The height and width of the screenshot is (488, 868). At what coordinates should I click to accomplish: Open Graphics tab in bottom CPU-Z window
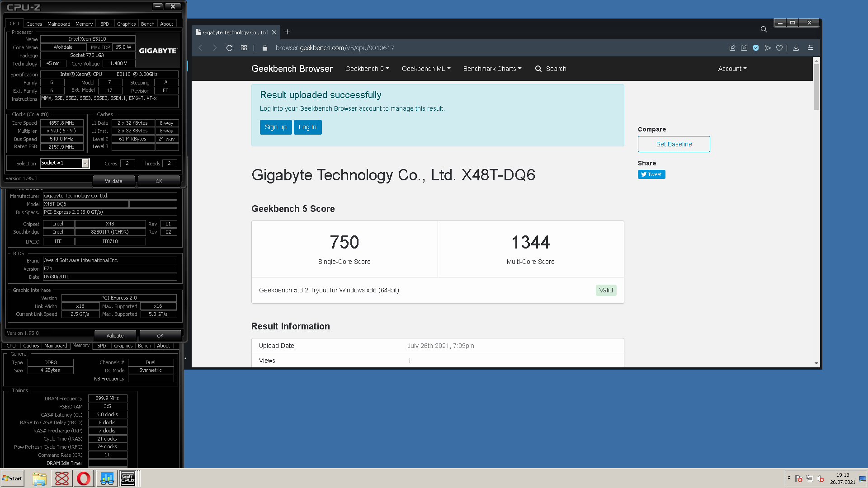123,346
